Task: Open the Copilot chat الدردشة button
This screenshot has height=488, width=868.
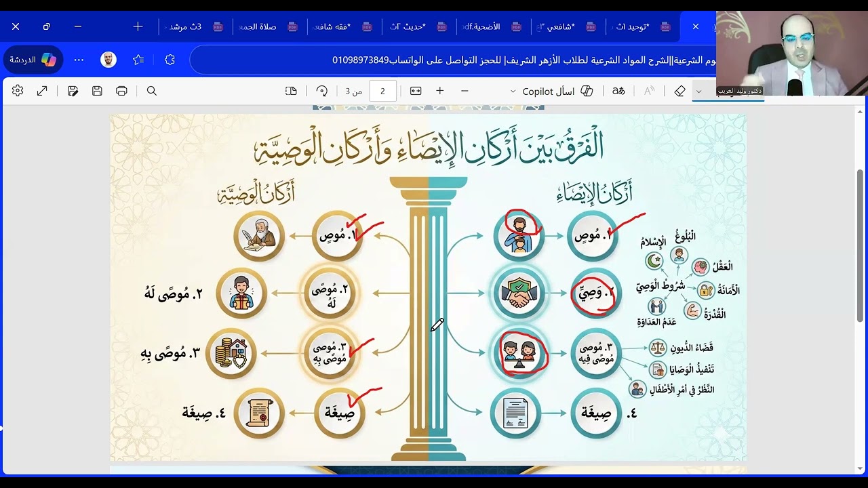Action: tap(33, 60)
